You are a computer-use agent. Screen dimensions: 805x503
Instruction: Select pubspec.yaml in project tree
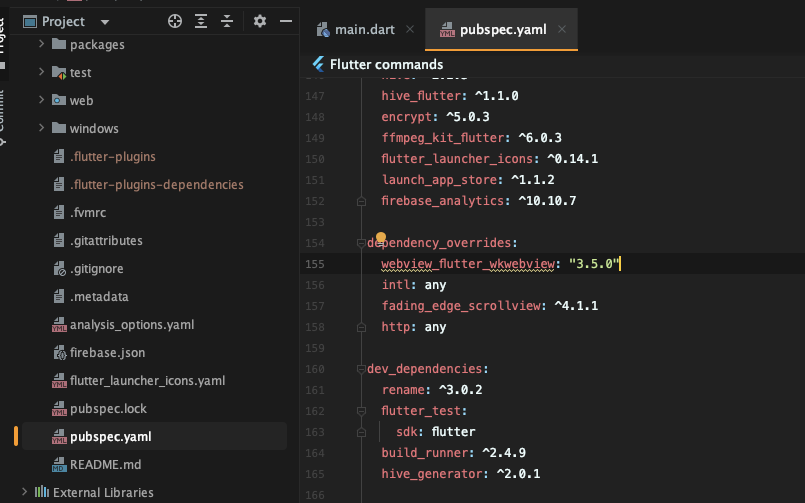(110, 436)
